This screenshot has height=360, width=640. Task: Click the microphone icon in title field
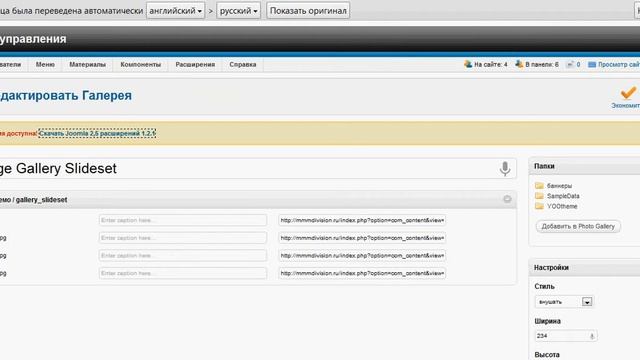505,168
